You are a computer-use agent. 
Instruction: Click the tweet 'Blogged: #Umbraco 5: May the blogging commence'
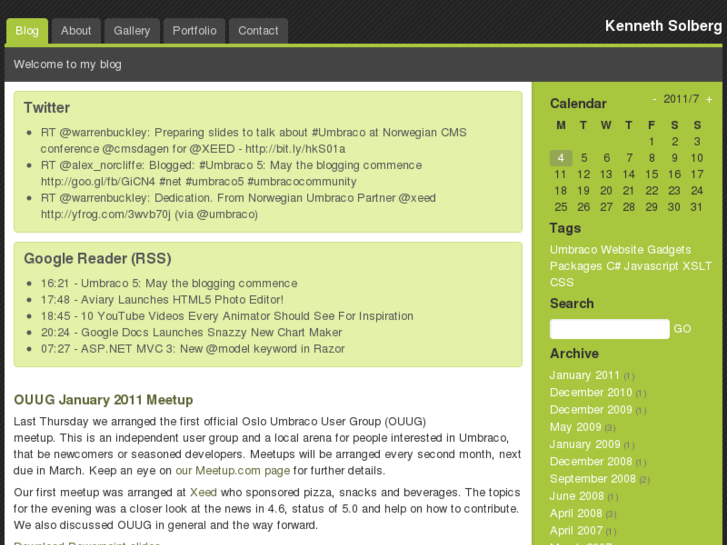point(231,173)
